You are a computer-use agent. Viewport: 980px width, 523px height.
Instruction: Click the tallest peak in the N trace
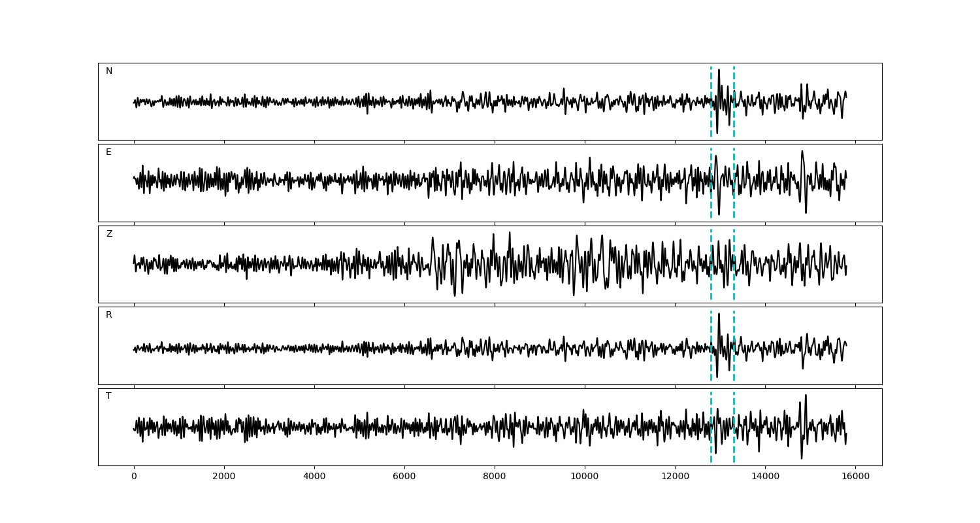coord(719,71)
